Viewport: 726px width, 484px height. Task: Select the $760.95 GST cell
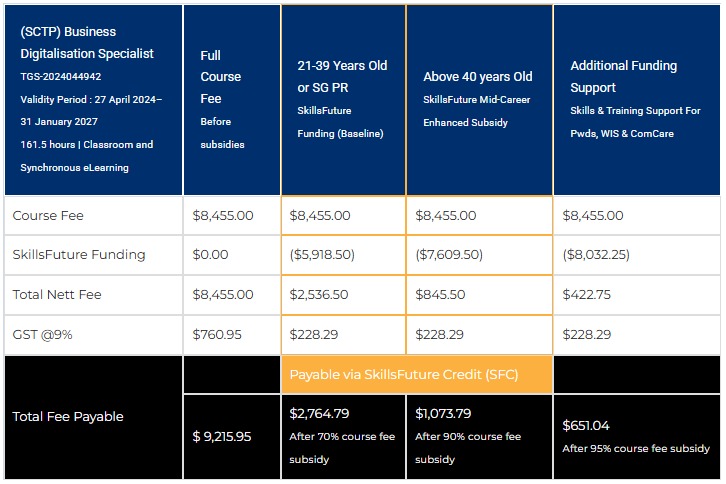(x=217, y=334)
